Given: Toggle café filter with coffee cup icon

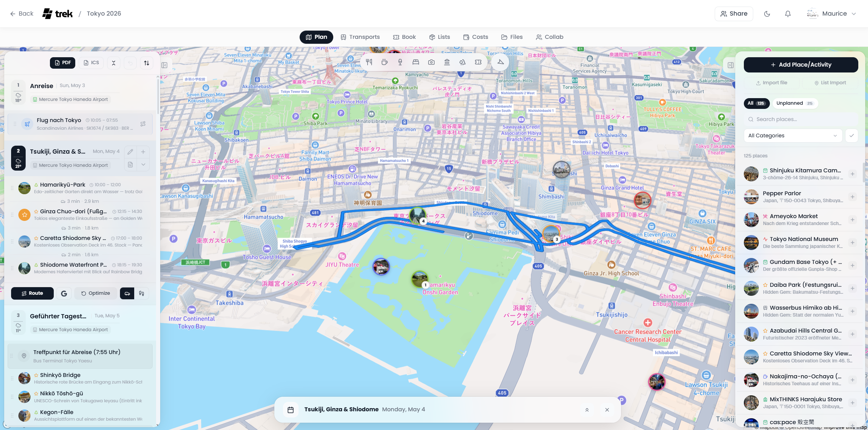Looking at the screenshot, I should pyautogui.click(x=385, y=62).
